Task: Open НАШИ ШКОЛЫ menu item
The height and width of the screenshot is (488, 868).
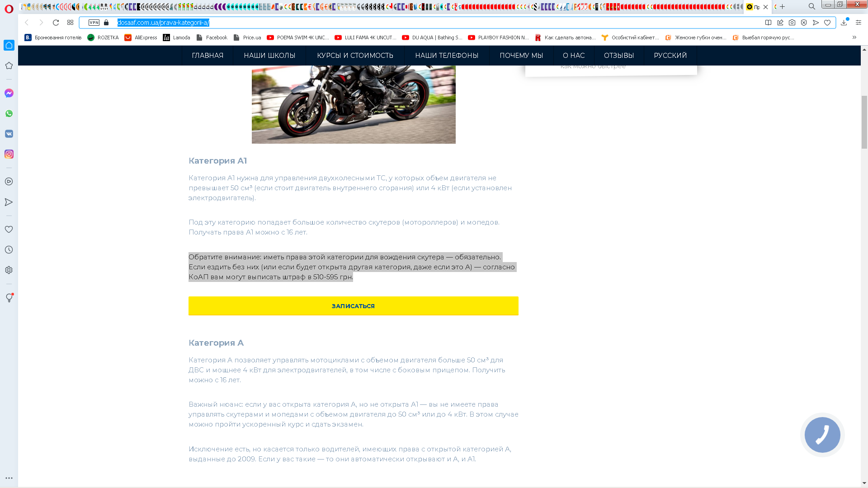Action: point(269,56)
